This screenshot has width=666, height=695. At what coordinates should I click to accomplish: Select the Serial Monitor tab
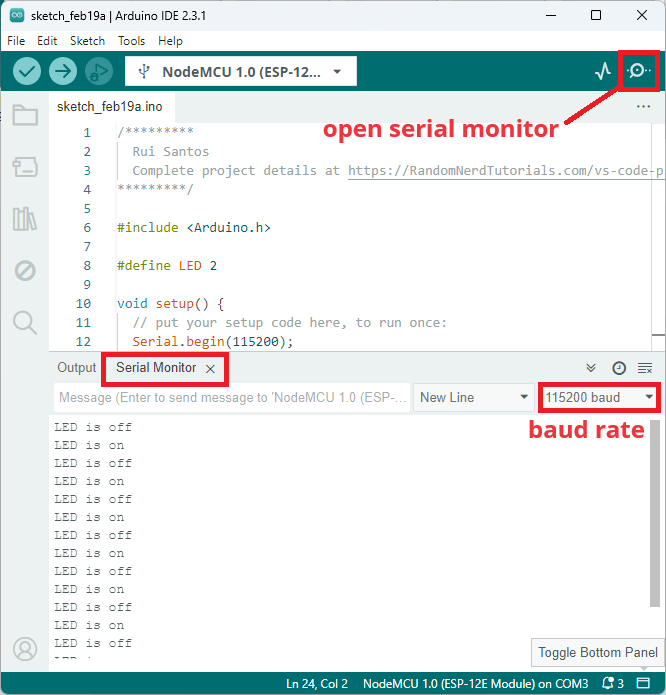click(x=156, y=367)
